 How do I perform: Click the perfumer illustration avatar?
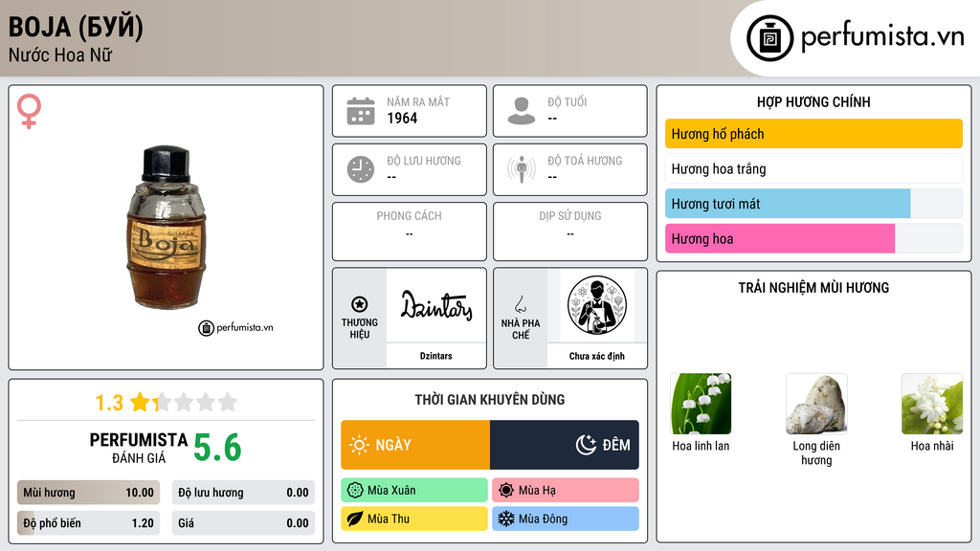(x=597, y=305)
